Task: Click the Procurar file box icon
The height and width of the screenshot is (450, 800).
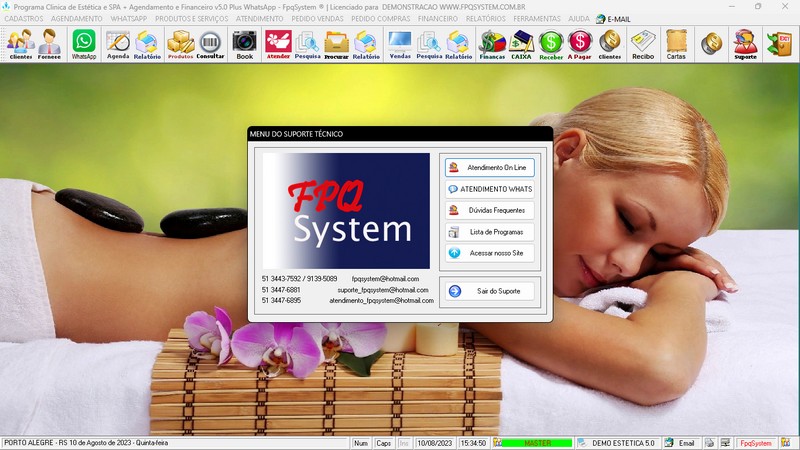Action: pos(336,44)
